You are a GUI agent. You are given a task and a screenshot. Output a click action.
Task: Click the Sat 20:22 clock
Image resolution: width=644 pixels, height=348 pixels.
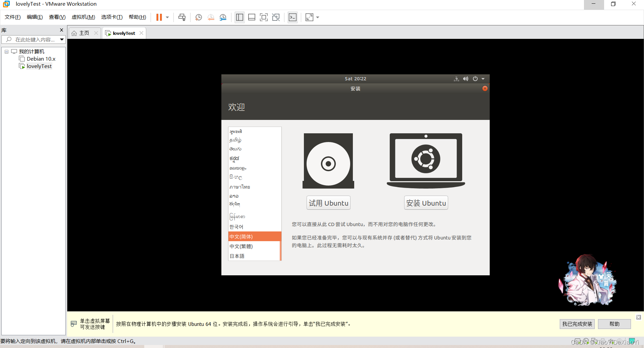click(356, 79)
